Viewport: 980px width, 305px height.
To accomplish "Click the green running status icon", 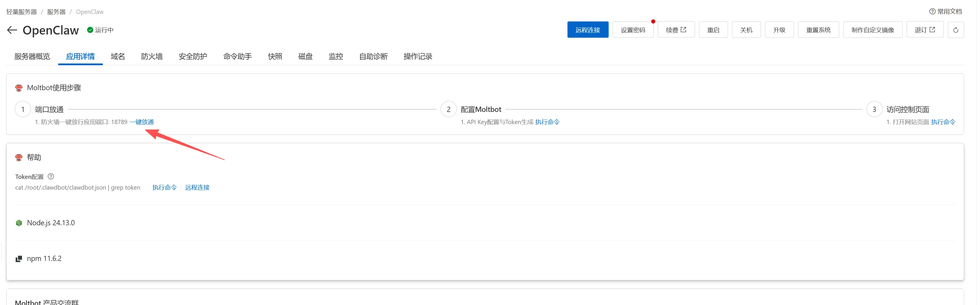I will tap(90, 30).
